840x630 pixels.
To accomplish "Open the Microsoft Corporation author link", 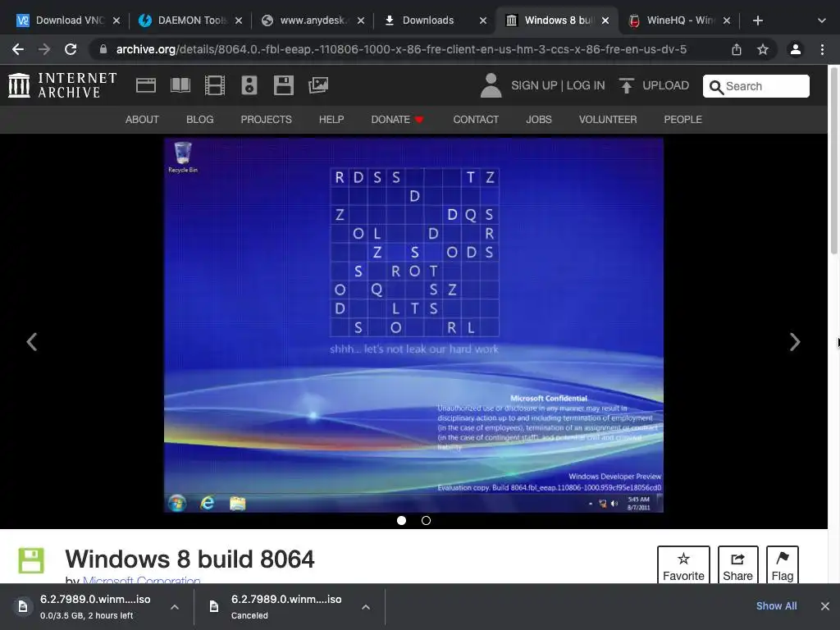I will click(141, 580).
